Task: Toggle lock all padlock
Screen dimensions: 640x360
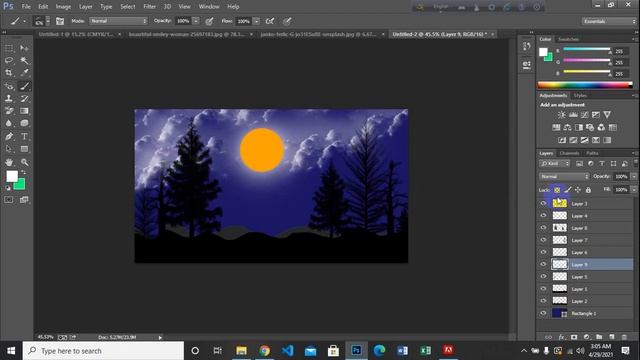Action: (588, 190)
